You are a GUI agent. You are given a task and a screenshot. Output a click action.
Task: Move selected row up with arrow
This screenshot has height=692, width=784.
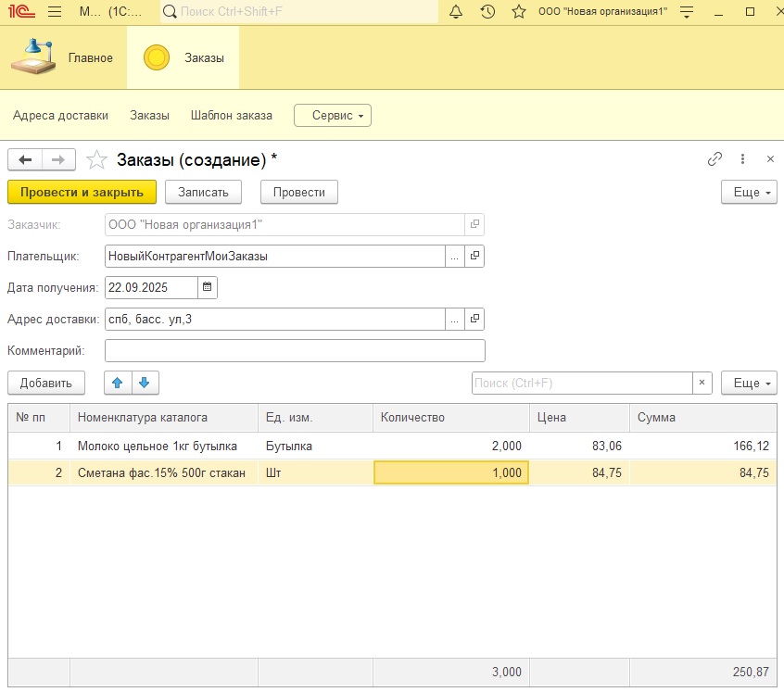click(117, 383)
